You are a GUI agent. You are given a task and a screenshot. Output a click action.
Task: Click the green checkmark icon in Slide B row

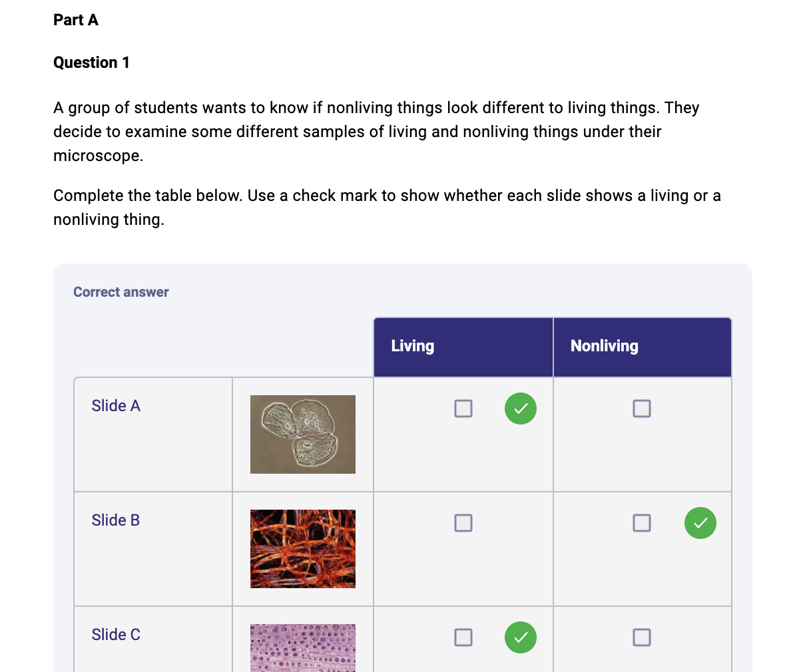point(700,523)
